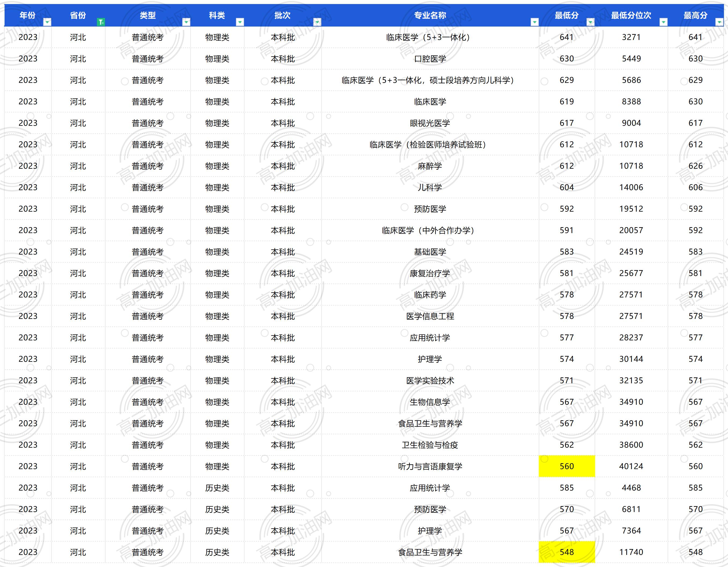The width and height of the screenshot is (728, 567).
Task: Click the rank cell 38600
Action: 631,445
